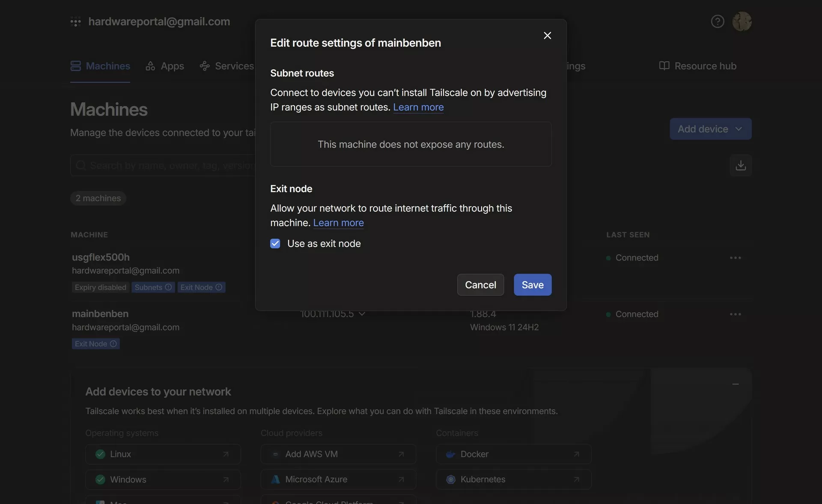Open the user avatar menu
This screenshot has width=822, height=504.
tap(742, 21)
